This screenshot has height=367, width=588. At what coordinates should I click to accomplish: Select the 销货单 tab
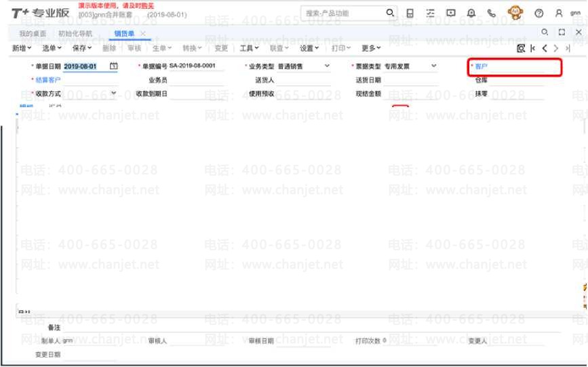(124, 33)
